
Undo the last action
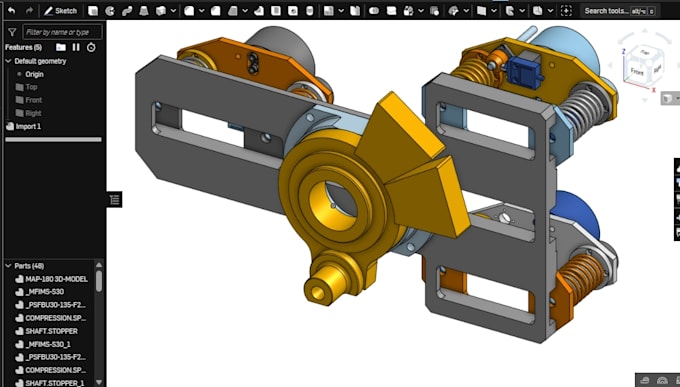[12, 11]
